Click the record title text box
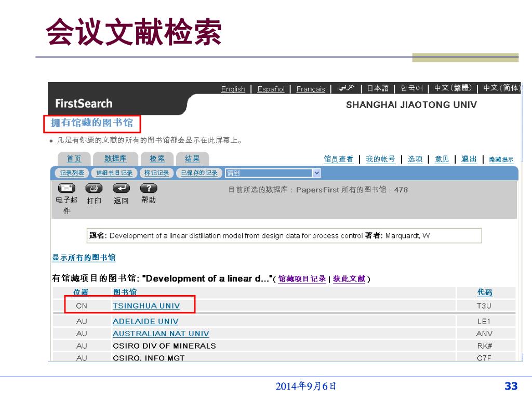 coord(284,235)
